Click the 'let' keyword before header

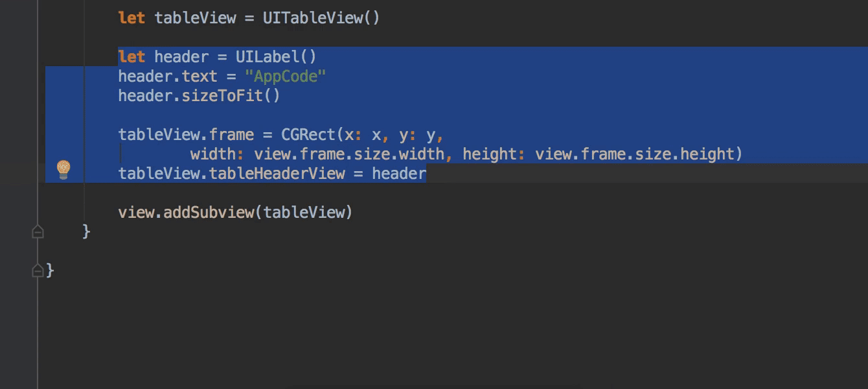[131, 57]
